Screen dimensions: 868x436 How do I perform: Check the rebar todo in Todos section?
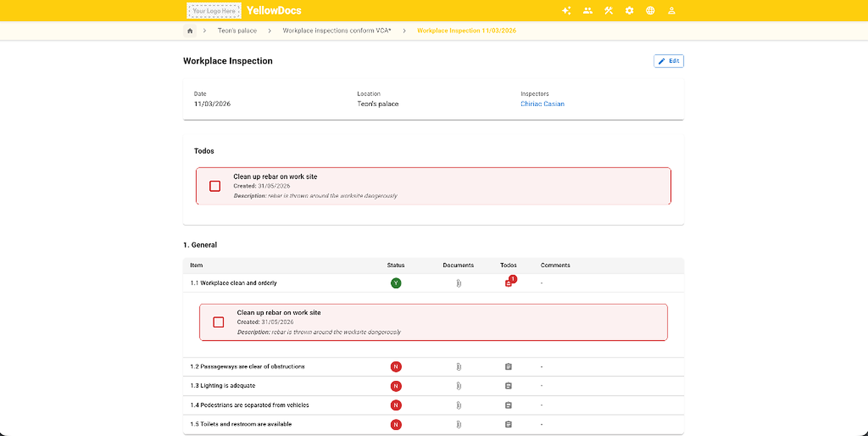(215, 186)
